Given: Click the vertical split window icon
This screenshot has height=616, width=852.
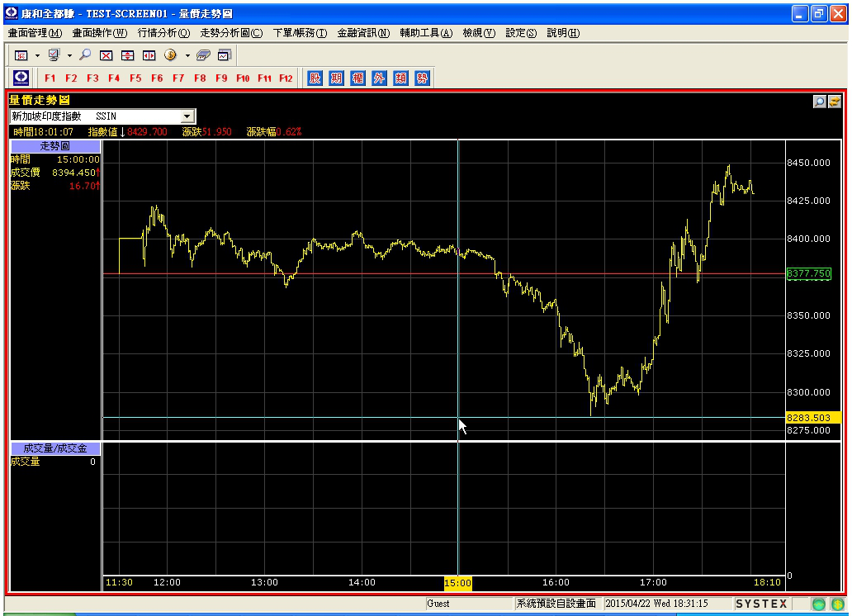Looking at the screenshot, I should point(149,55).
